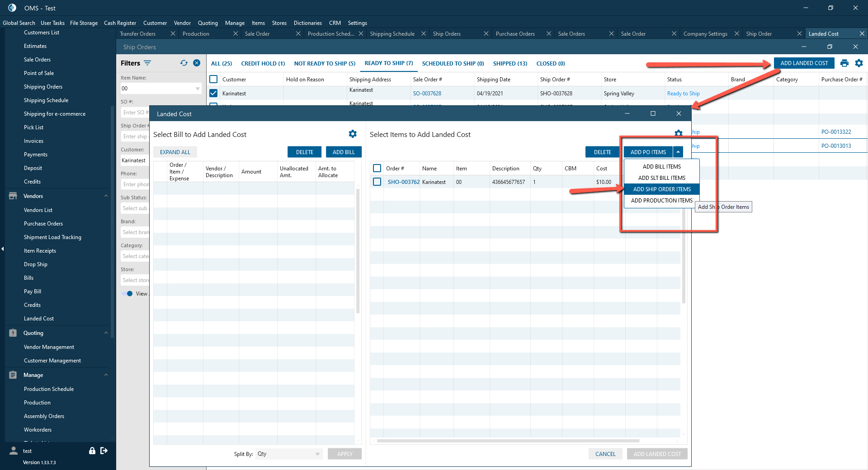Open Ship Orders grid settings gear

pyautogui.click(x=859, y=63)
